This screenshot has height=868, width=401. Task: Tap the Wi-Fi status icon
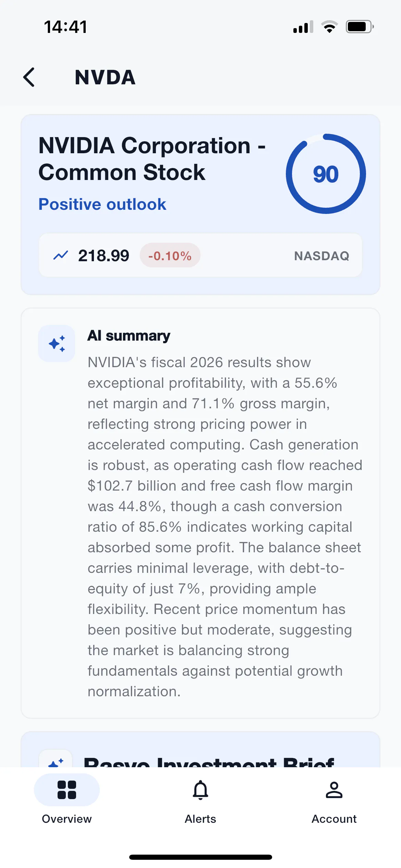329,27
